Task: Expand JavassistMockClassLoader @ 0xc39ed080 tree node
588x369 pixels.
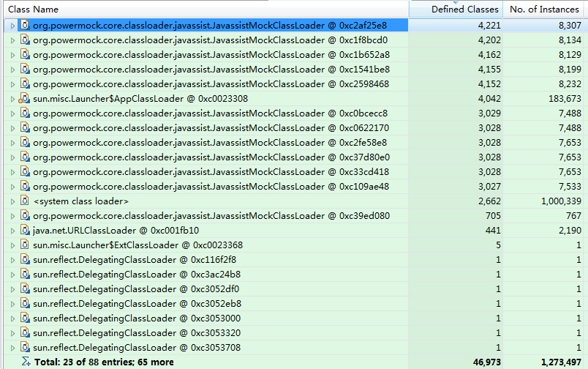Action: (x=12, y=216)
